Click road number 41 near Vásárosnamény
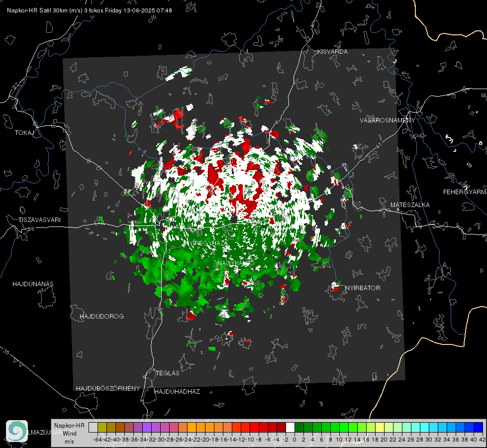Viewport: 487px width, 448px height. [x=378, y=145]
